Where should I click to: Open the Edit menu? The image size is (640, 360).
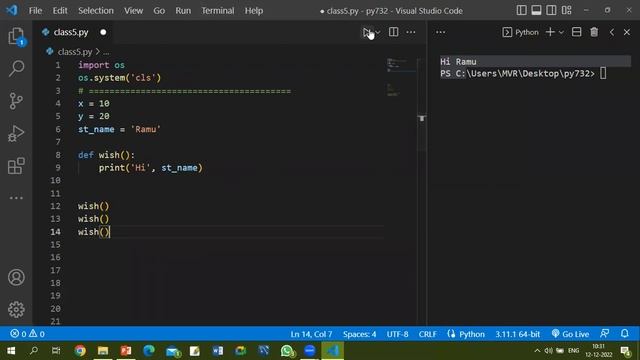tap(60, 11)
